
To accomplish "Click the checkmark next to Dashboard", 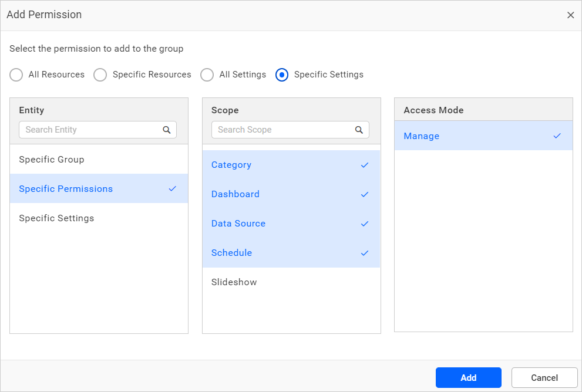I will click(365, 194).
